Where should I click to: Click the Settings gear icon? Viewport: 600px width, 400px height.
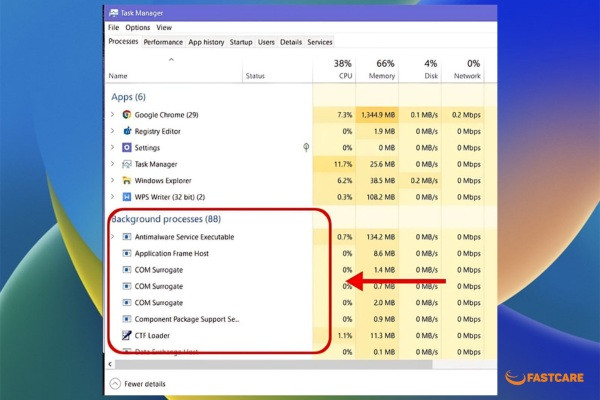(127, 147)
